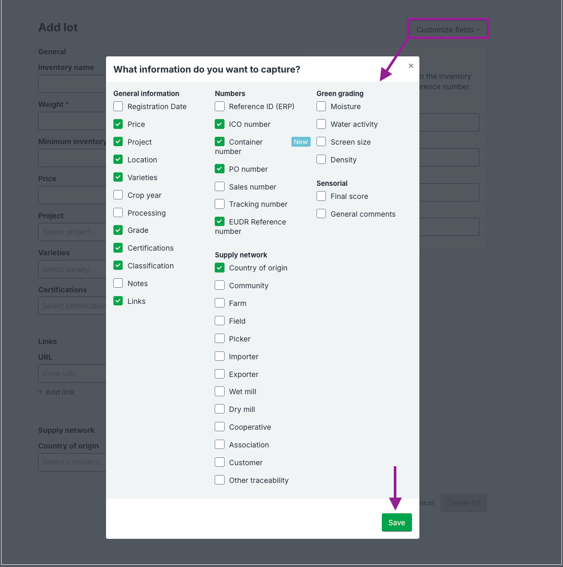Enable the Wet mill checkbox
The width and height of the screenshot is (563, 567).
(219, 392)
